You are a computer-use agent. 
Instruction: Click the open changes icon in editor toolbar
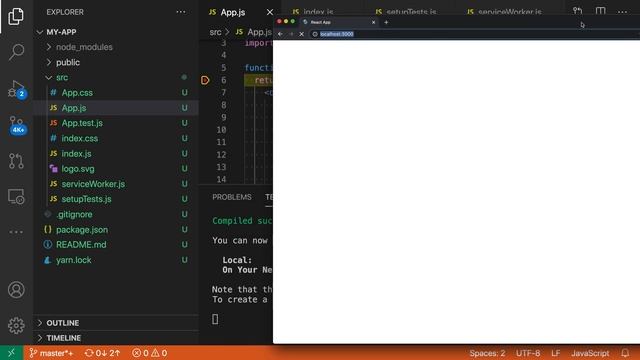pos(577,11)
